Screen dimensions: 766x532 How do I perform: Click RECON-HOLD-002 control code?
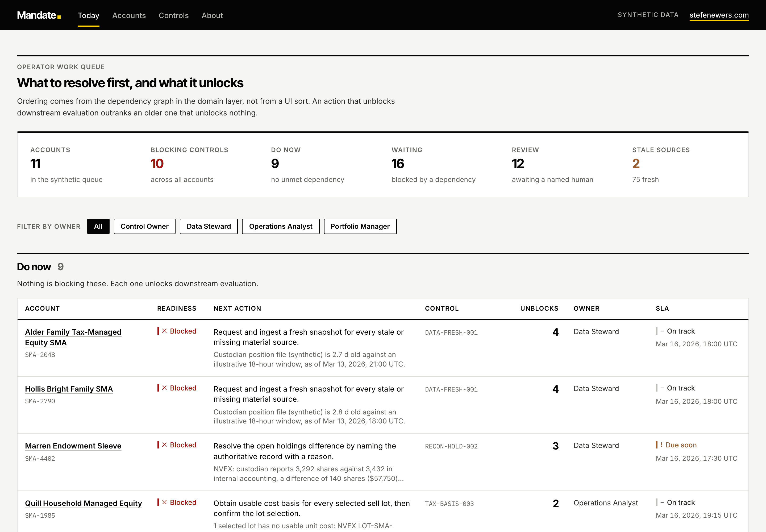pos(451,446)
